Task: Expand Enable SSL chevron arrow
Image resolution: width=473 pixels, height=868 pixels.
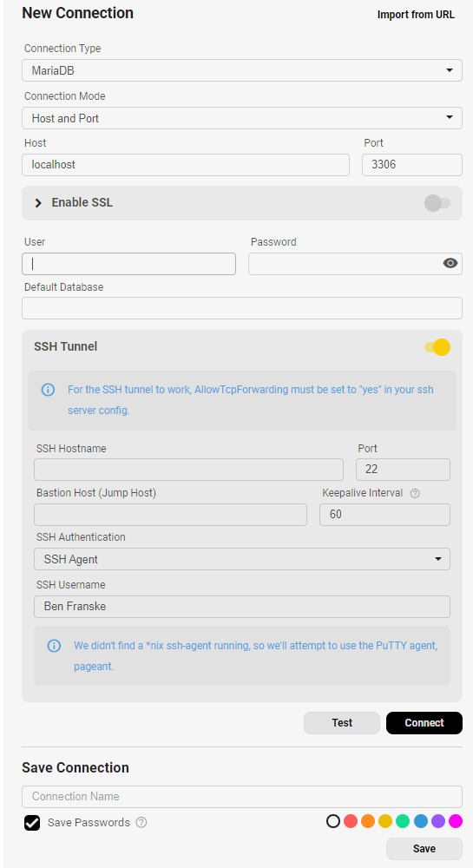Action: coord(38,203)
